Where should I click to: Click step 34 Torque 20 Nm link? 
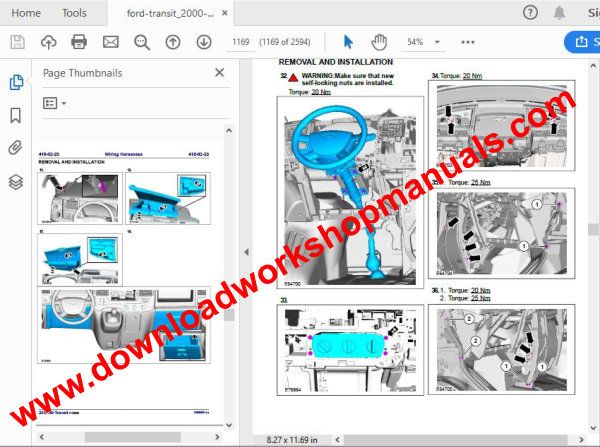[x=472, y=76]
